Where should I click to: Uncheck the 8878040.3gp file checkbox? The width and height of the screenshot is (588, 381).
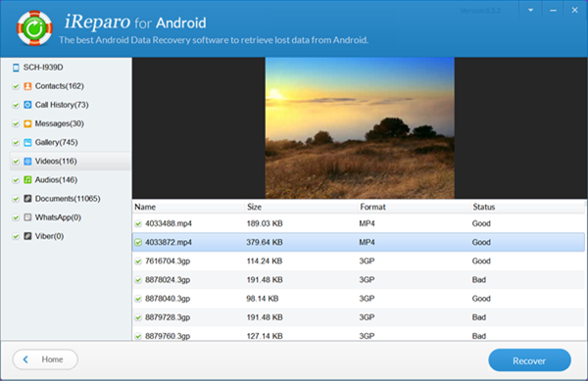pos(138,299)
